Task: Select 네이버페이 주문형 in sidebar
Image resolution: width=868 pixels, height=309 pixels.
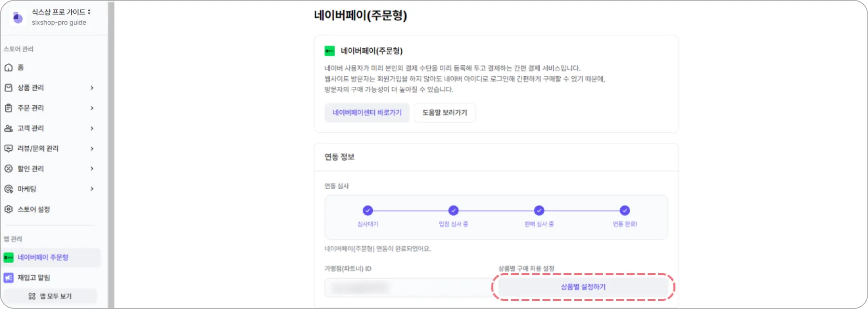Action: [51, 258]
